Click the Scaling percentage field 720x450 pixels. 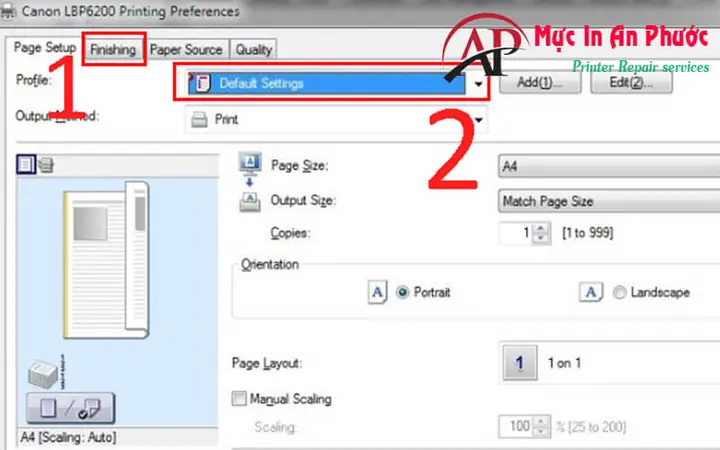pyautogui.click(x=515, y=427)
